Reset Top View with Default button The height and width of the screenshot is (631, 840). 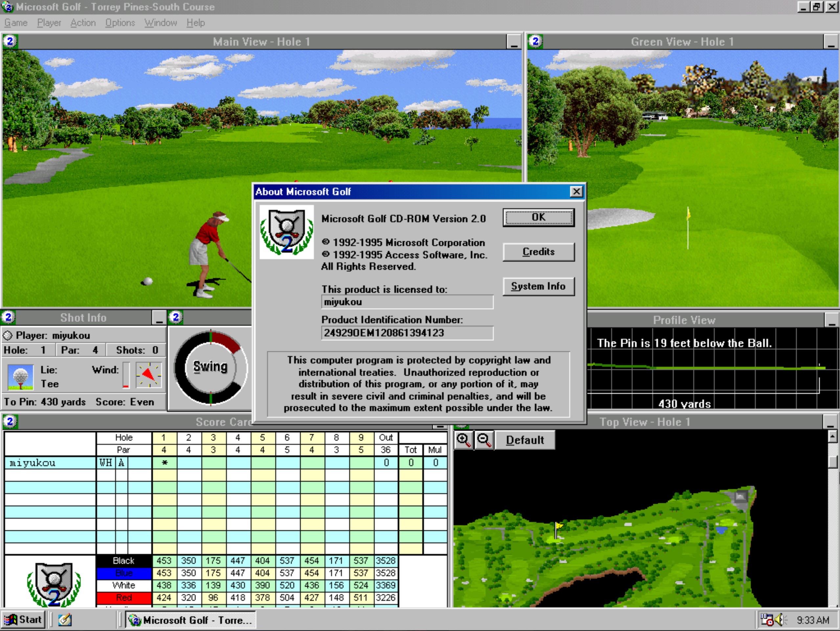(525, 440)
